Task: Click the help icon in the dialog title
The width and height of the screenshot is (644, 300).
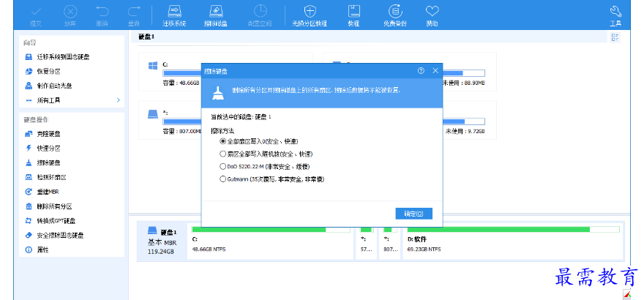Action: pyautogui.click(x=421, y=71)
